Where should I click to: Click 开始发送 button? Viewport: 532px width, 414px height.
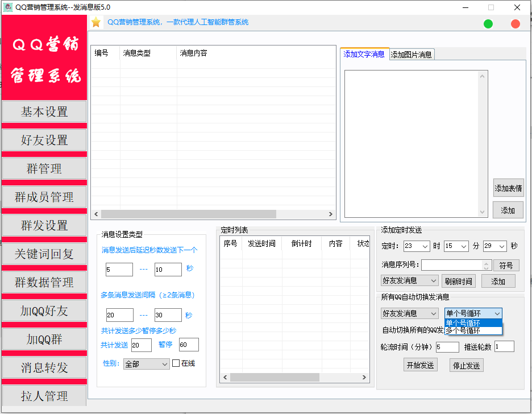coord(421,365)
